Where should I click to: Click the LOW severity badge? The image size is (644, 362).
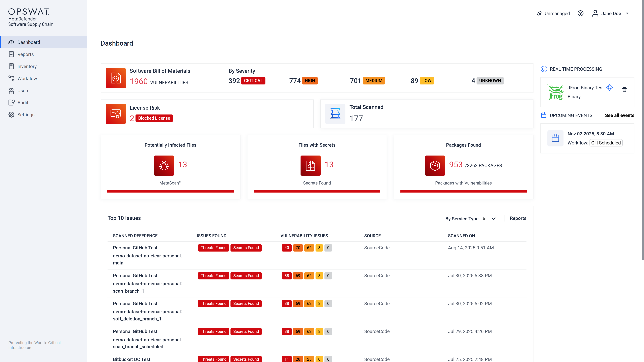pos(427,81)
